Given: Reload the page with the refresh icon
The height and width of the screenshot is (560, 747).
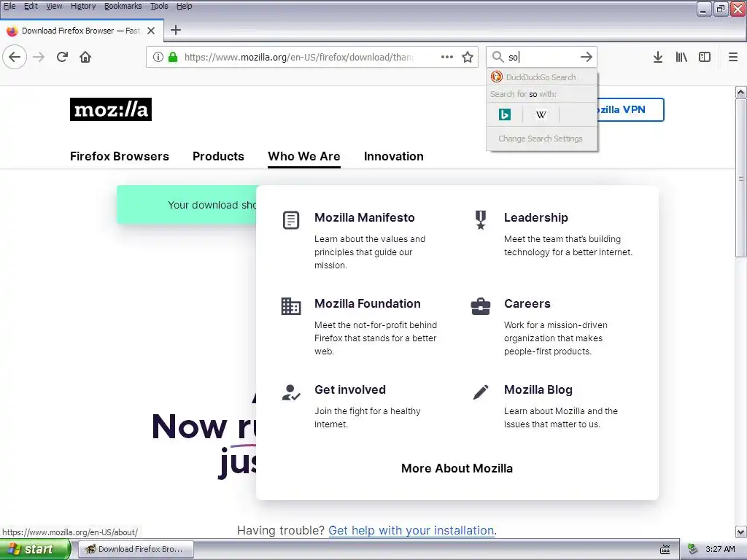Looking at the screenshot, I should tap(62, 57).
